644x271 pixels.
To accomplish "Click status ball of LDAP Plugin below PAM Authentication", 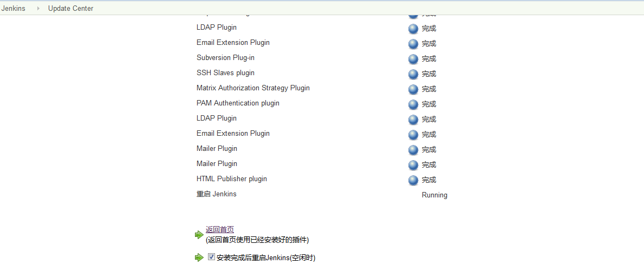I will (413, 120).
